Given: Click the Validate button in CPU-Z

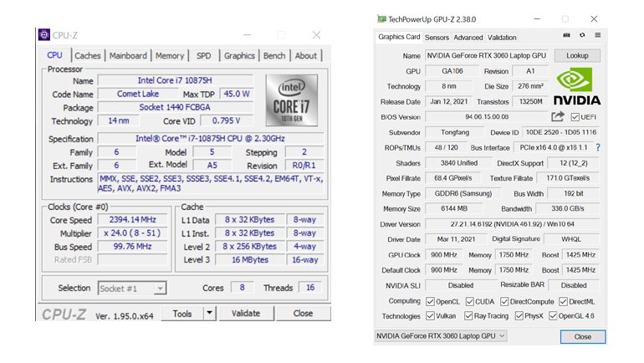Looking at the screenshot, I should 246,314.
